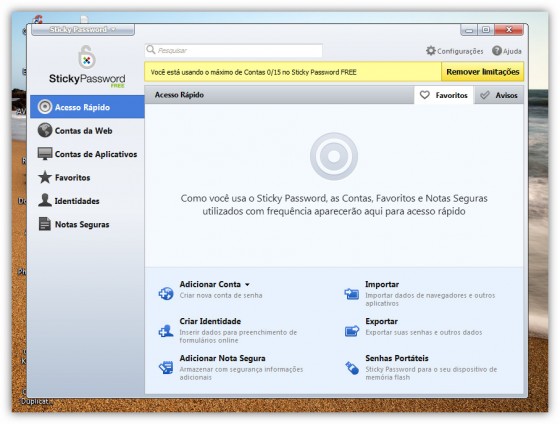Click the Adicionar Nota Segura action

tap(222, 358)
